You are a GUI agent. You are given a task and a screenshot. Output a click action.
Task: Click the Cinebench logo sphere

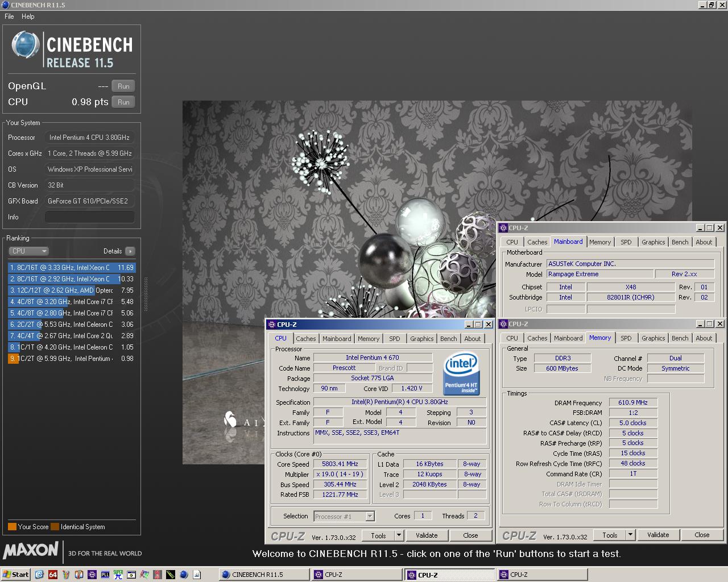pyautogui.click(x=25, y=45)
